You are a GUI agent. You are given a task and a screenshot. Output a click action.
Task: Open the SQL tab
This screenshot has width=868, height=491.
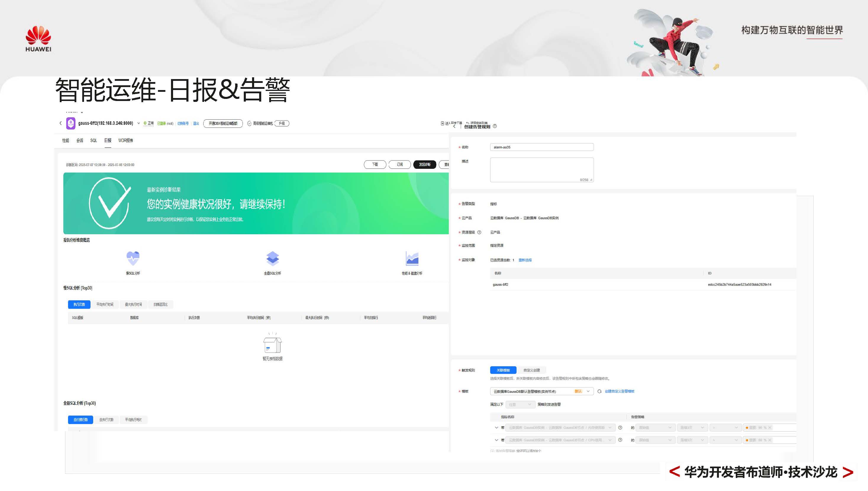point(94,141)
